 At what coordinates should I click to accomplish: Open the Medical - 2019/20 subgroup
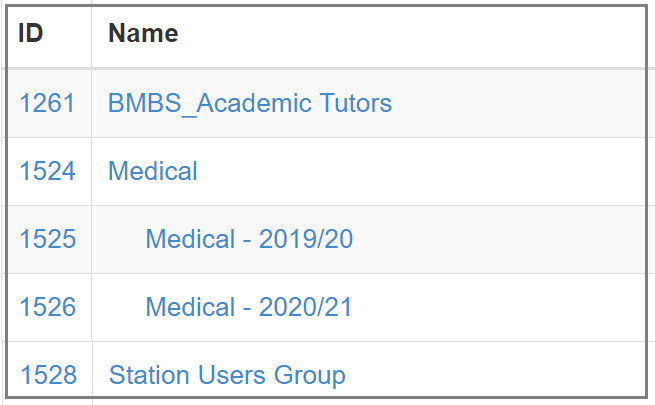coord(249,239)
